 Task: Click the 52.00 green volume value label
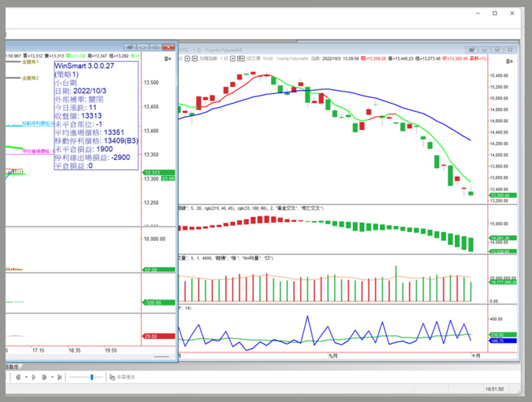(159, 270)
